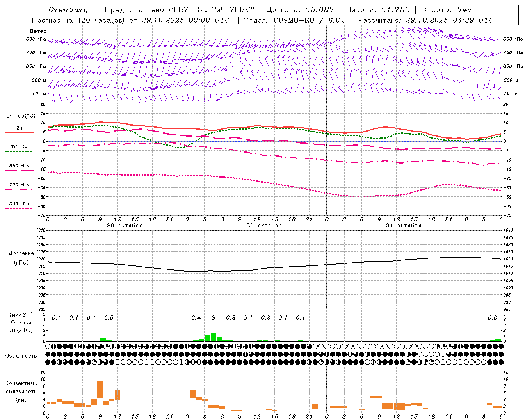Click the calculation time "Рассчитано: 29.10.2025 04:39 UTC"
This screenshot has height=420, width=525.
click(x=426, y=20)
